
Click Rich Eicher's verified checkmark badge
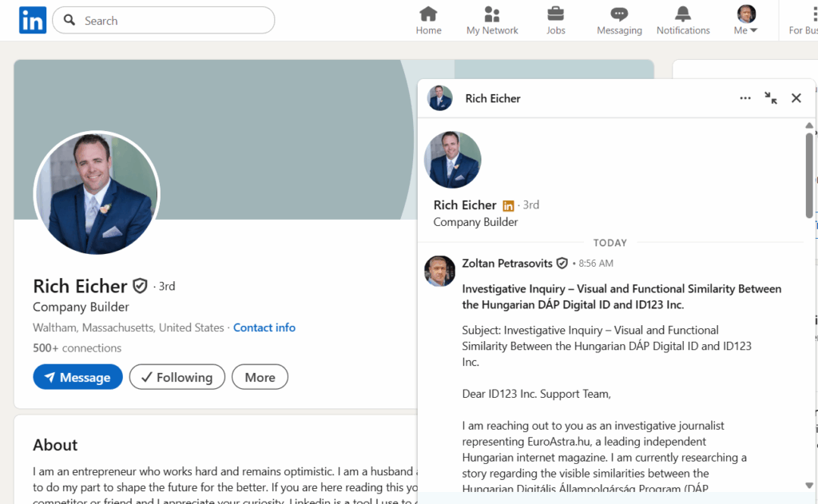141,285
